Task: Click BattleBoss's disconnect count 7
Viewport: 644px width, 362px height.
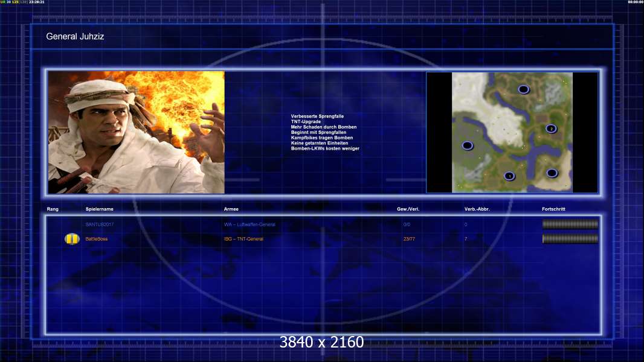Action: click(466, 239)
